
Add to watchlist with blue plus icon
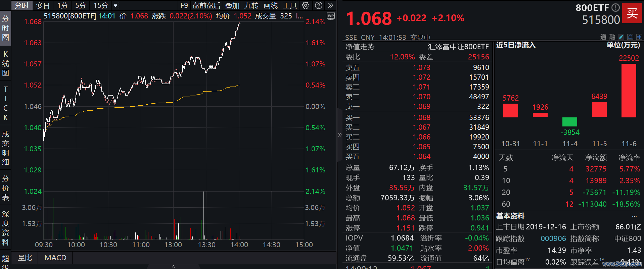pos(639,37)
